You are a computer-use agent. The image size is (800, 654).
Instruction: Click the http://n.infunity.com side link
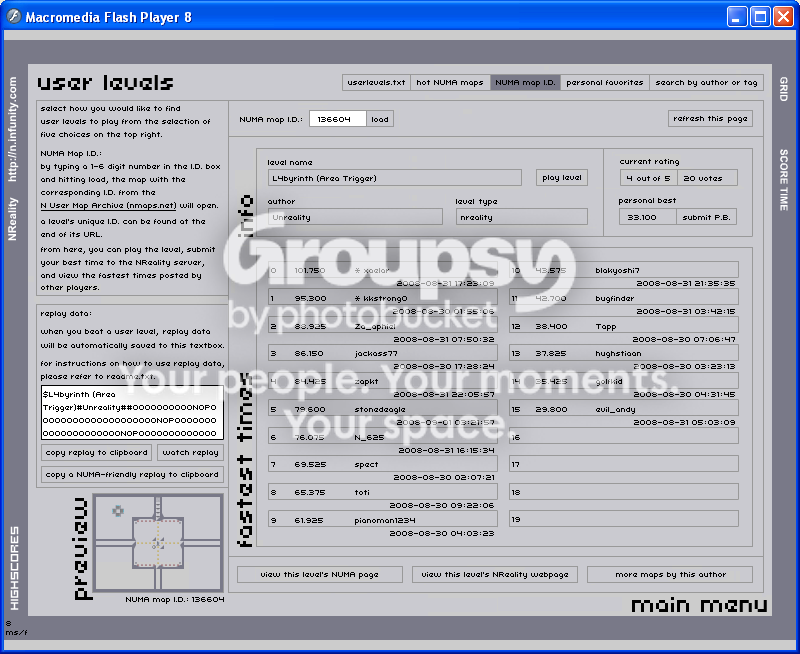point(12,129)
